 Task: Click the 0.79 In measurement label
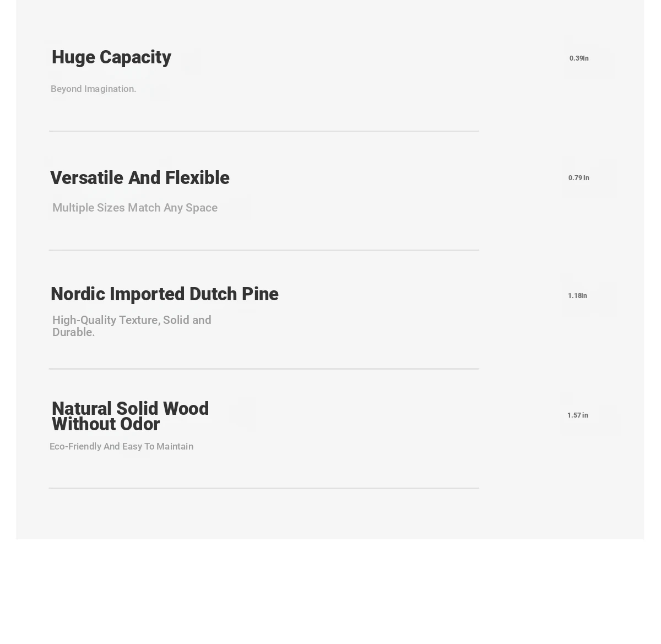coord(579,177)
